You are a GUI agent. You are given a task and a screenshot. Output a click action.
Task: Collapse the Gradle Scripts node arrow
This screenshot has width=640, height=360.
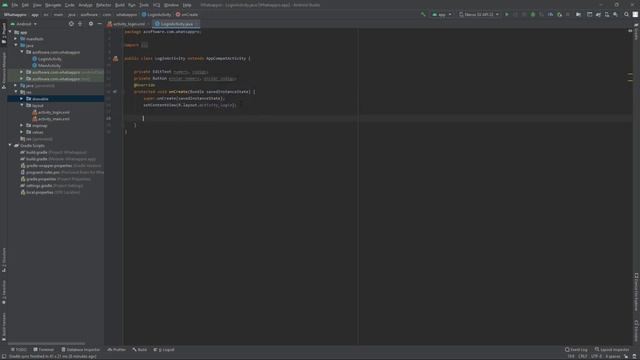point(10,145)
